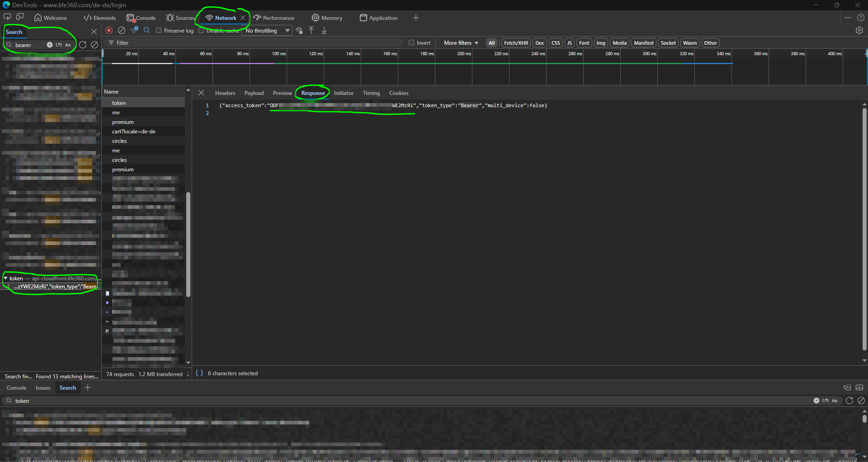Click the request list vertical scrollbar
The height and width of the screenshot is (462, 868).
click(x=188, y=244)
